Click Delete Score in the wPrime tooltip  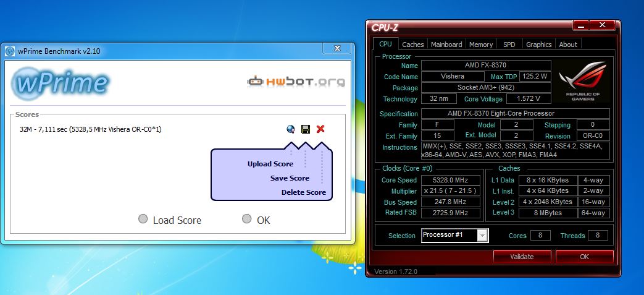point(304,192)
